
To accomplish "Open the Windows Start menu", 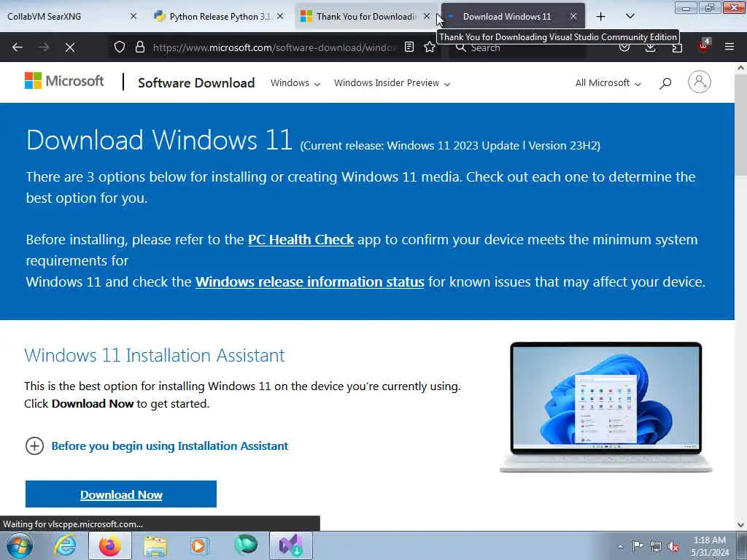I will tap(20, 545).
